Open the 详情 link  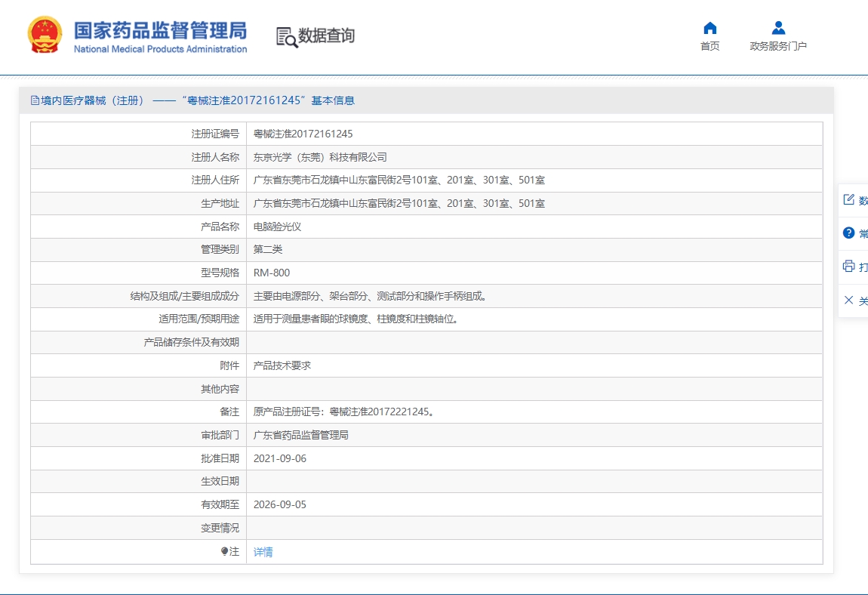click(x=263, y=552)
